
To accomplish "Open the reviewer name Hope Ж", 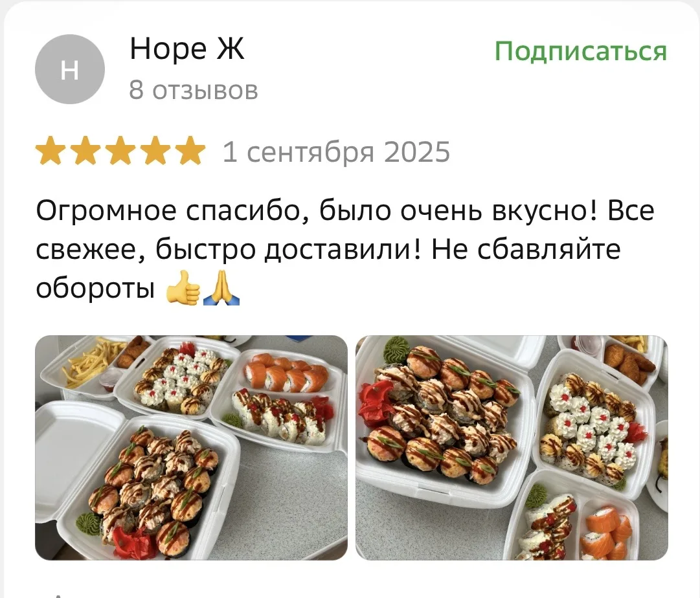I will coord(187,48).
